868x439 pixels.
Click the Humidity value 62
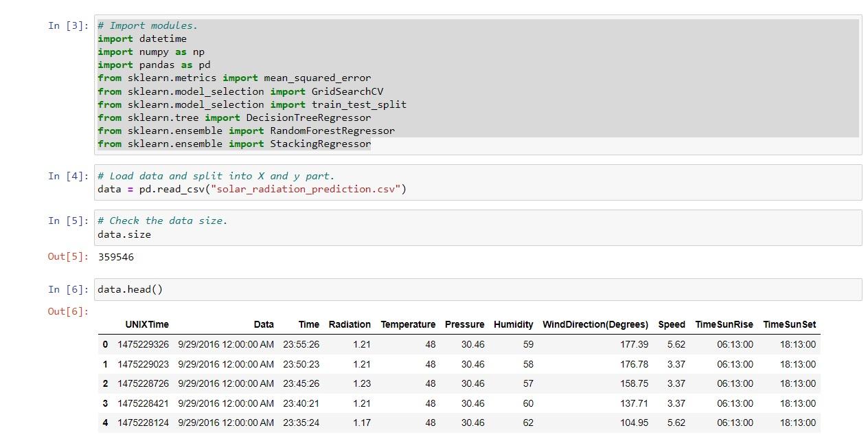pos(528,423)
